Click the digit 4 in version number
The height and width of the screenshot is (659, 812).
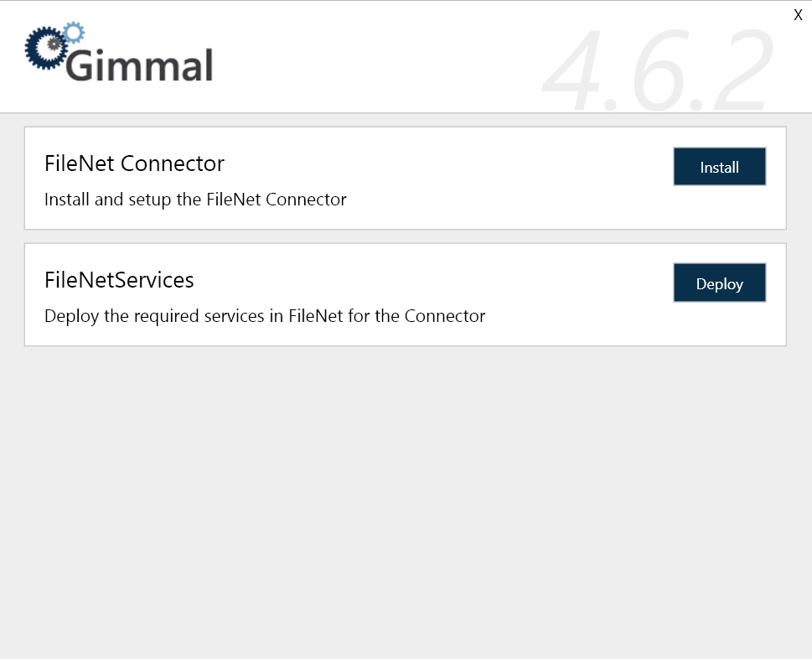575,71
